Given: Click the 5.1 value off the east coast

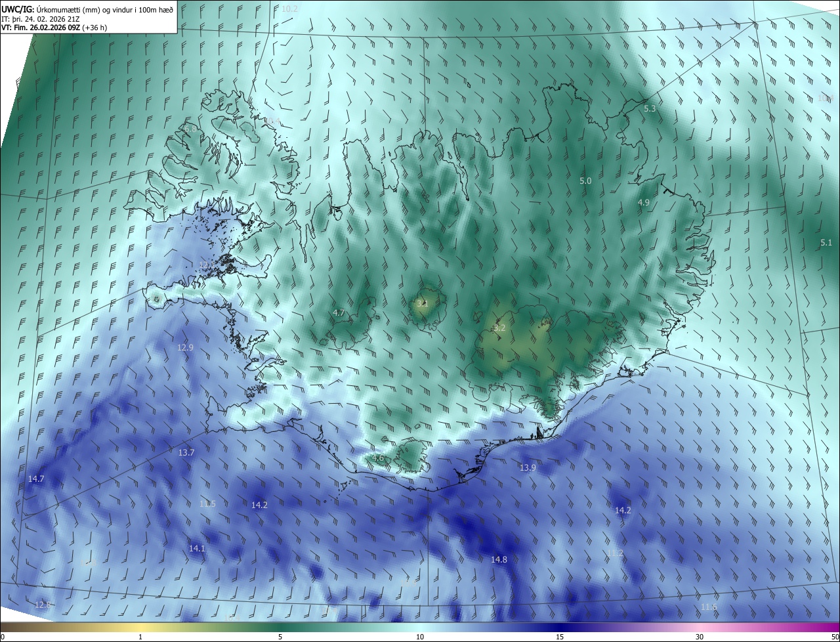Looking at the screenshot, I should (826, 243).
